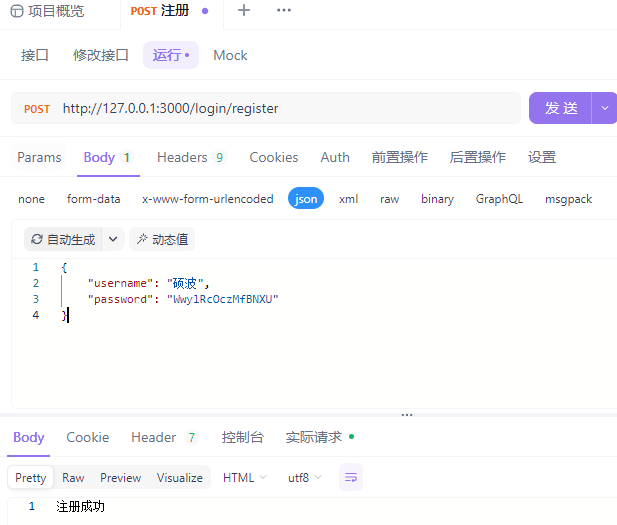The height and width of the screenshot is (525, 617).
Task: Click the word wrap icon in response toolbar
Action: pyautogui.click(x=351, y=478)
